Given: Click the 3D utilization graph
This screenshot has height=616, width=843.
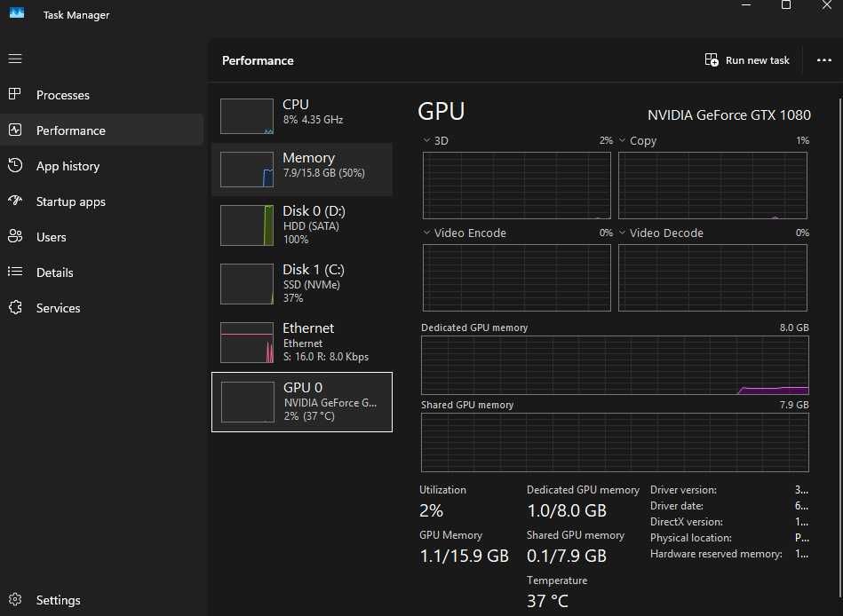Looking at the screenshot, I should (x=517, y=186).
